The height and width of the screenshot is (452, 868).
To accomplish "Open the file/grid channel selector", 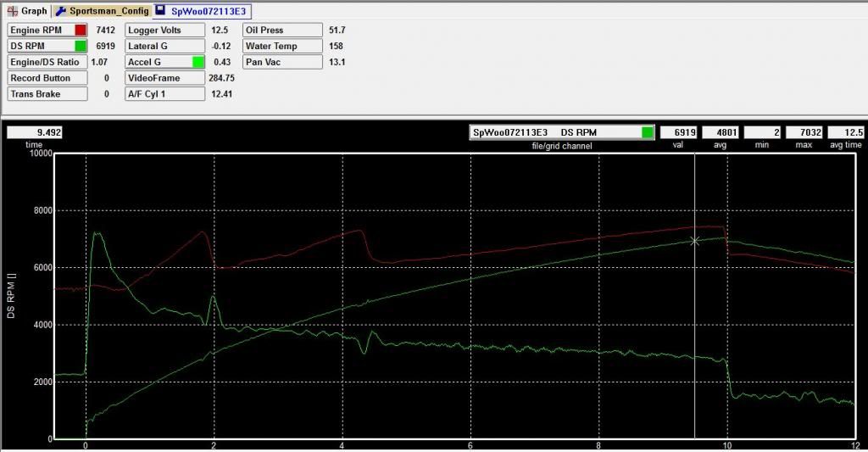I will [x=562, y=132].
